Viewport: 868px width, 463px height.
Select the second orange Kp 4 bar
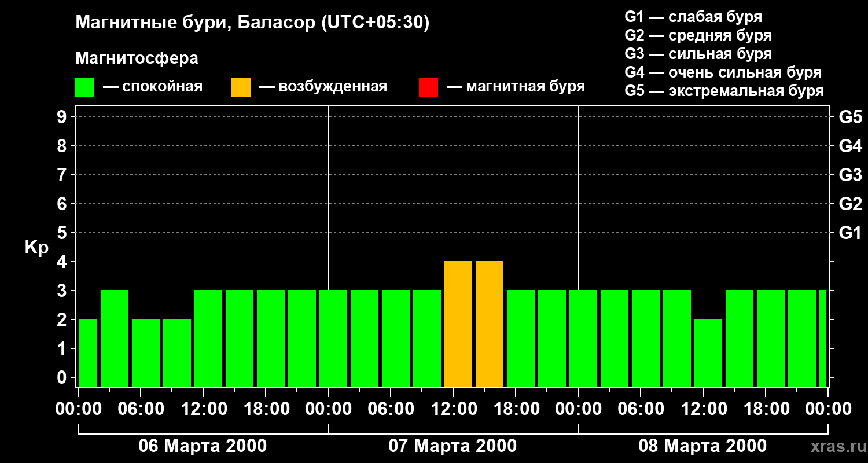[x=490, y=324]
